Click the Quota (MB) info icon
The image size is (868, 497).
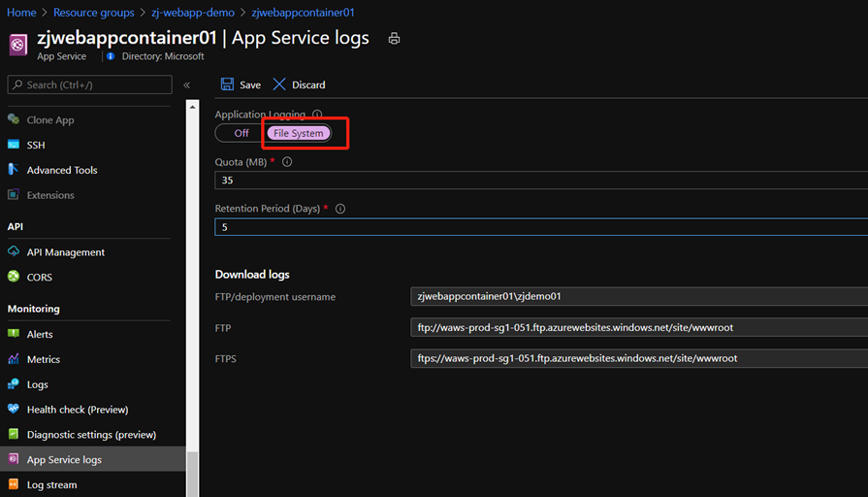pos(287,162)
